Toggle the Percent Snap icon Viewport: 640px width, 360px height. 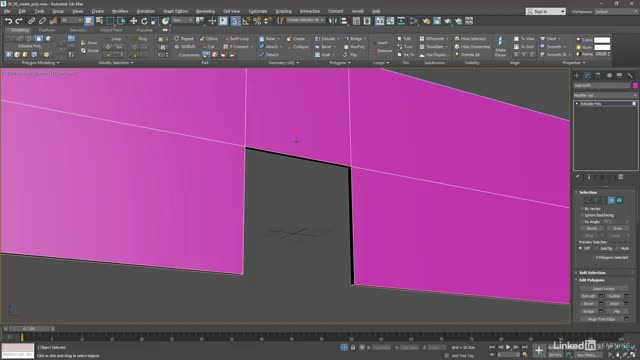pyautogui.click(x=257, y=21)
